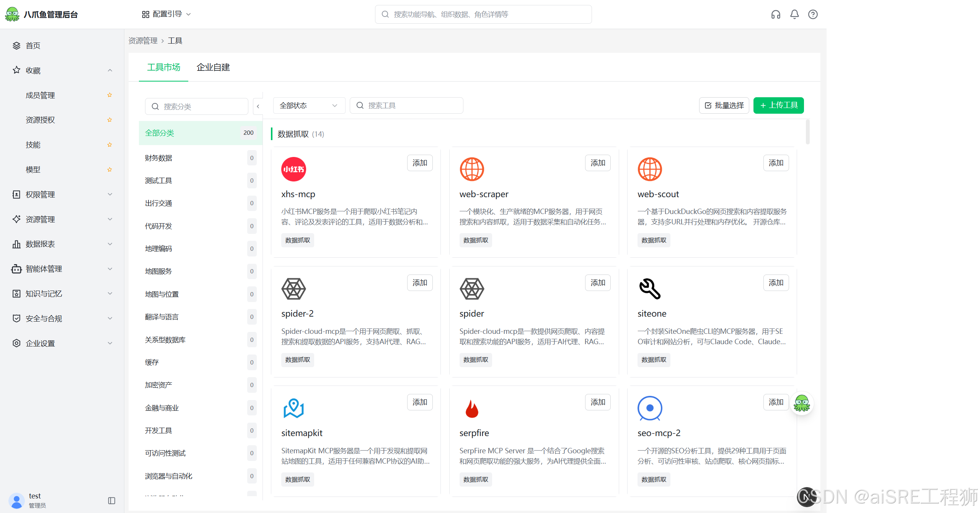Image resolution: width=980 pixels, height=513 pixels.
Task: Click the serpfire flame icon
Action: 471,408
